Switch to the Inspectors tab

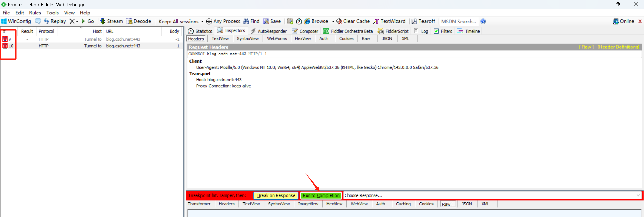click(231, 31)
